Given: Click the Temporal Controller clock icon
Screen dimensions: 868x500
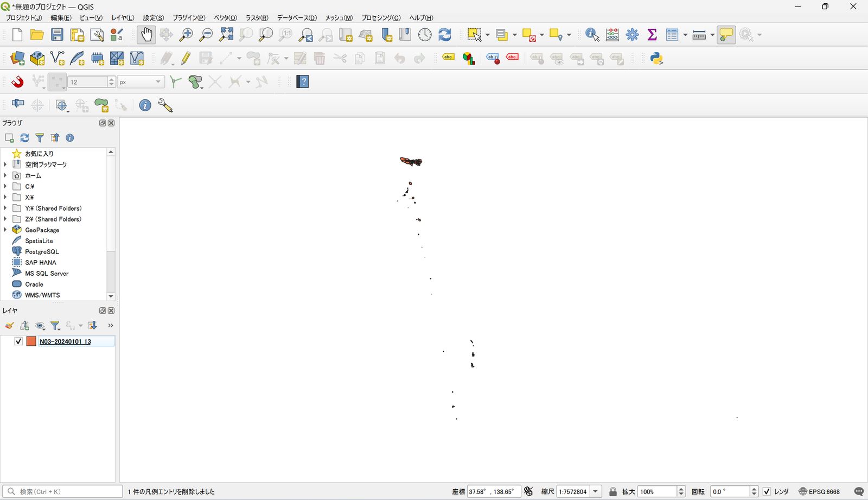Looking at the screenshot, I should 425,35.
